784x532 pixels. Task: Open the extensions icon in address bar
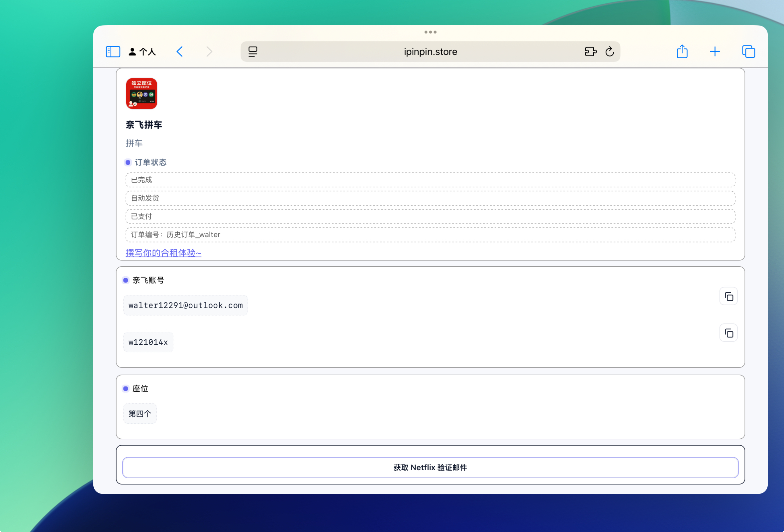pyautogui.click(x=590, y=51)
